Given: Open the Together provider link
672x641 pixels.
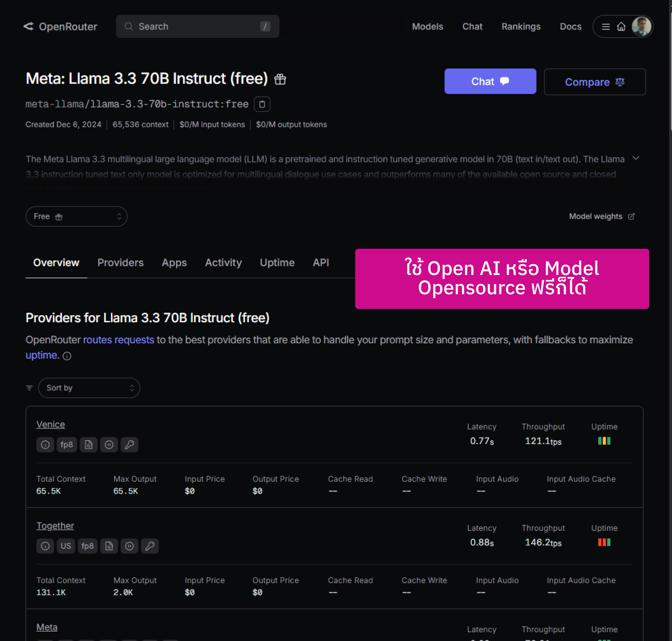Looking at the screenshot, I should pyautogui.click(x=55, y=526).
